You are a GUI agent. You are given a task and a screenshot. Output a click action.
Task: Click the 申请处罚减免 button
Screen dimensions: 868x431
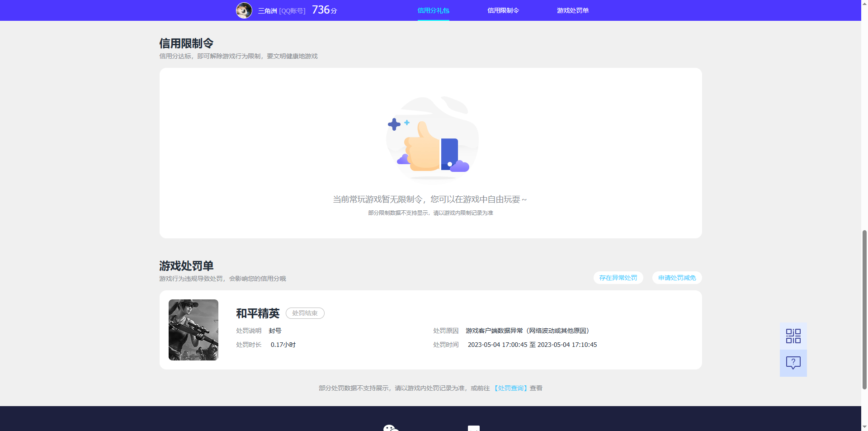coord(677,278)
